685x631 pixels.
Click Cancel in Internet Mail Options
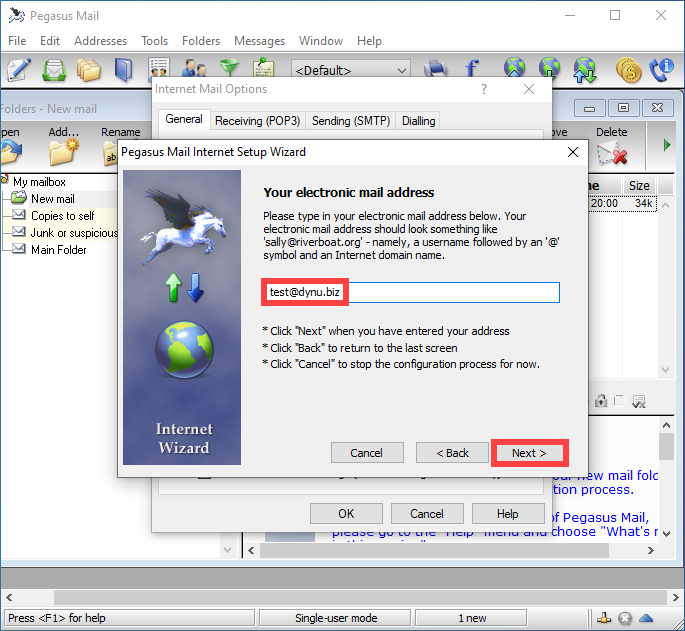coord(427,513)
